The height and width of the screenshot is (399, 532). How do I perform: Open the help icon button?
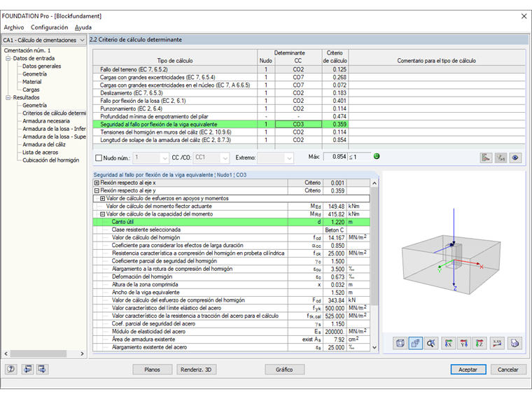pyautogui.click(x=11, y=369)
